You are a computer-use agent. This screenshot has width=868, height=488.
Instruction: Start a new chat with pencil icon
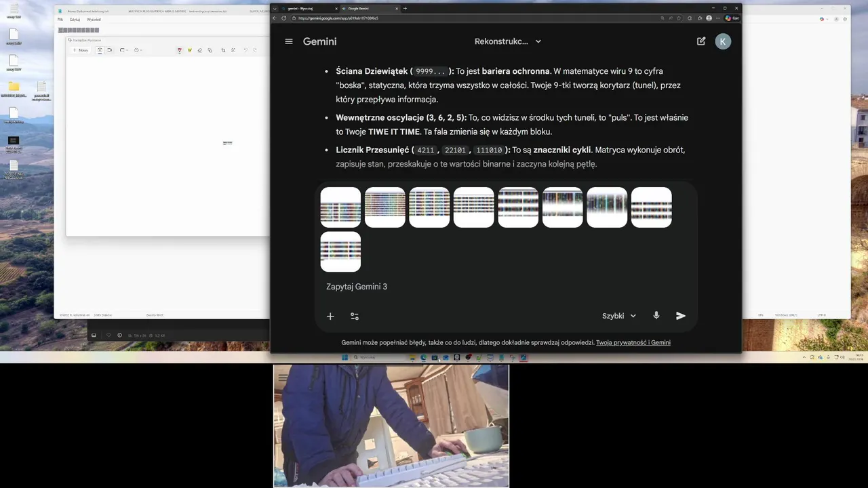pyautogui.click(x=701, y=41)
